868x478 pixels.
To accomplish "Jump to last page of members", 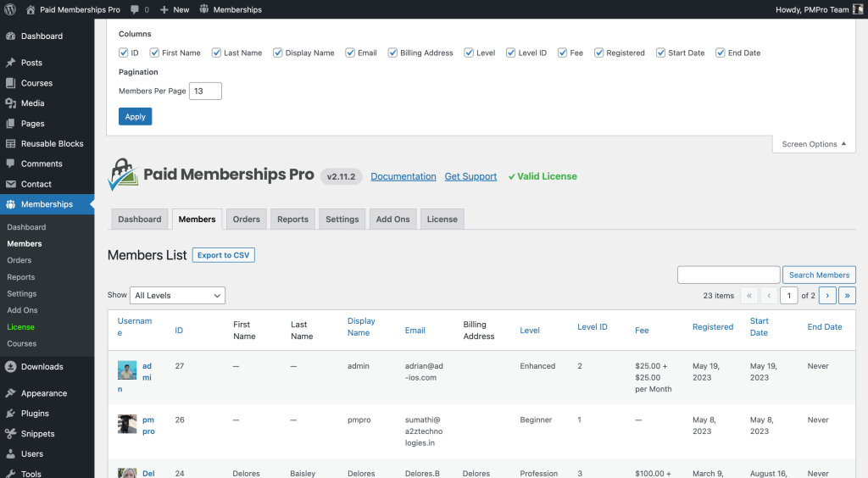I will 847,296.
